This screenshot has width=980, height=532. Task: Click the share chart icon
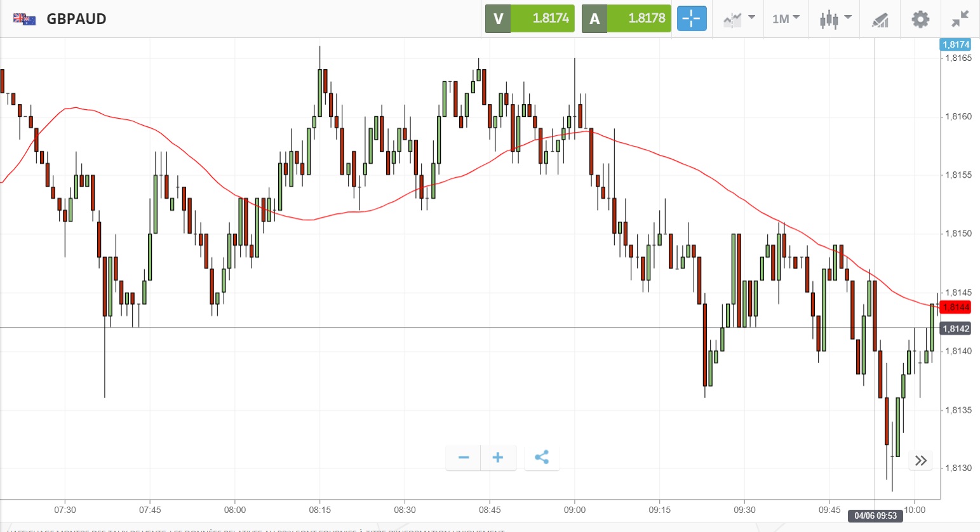pos(542,458)
